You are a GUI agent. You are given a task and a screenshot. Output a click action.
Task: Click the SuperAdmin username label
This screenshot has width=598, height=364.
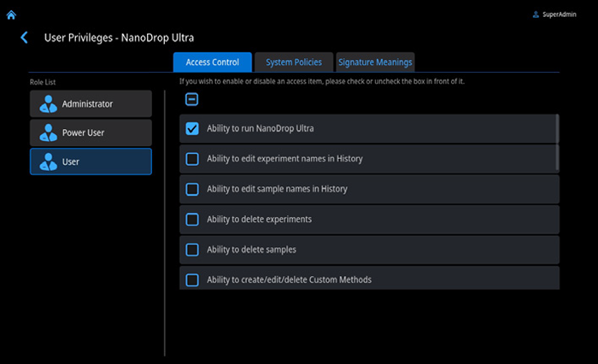click(x=559, y=15)
